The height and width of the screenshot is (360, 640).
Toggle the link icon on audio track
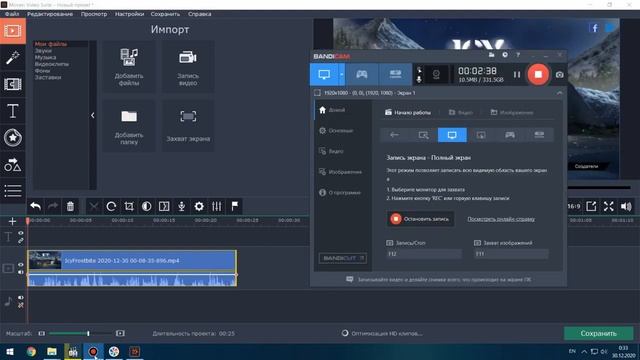(21, 305)
